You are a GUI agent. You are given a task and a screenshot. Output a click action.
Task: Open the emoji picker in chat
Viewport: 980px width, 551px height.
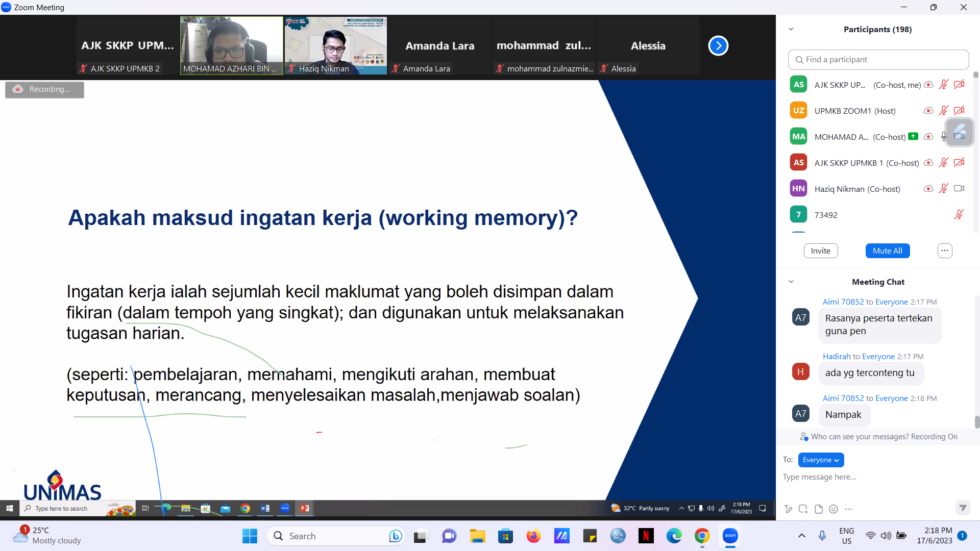pyautogui.click(x=834, y=509)
